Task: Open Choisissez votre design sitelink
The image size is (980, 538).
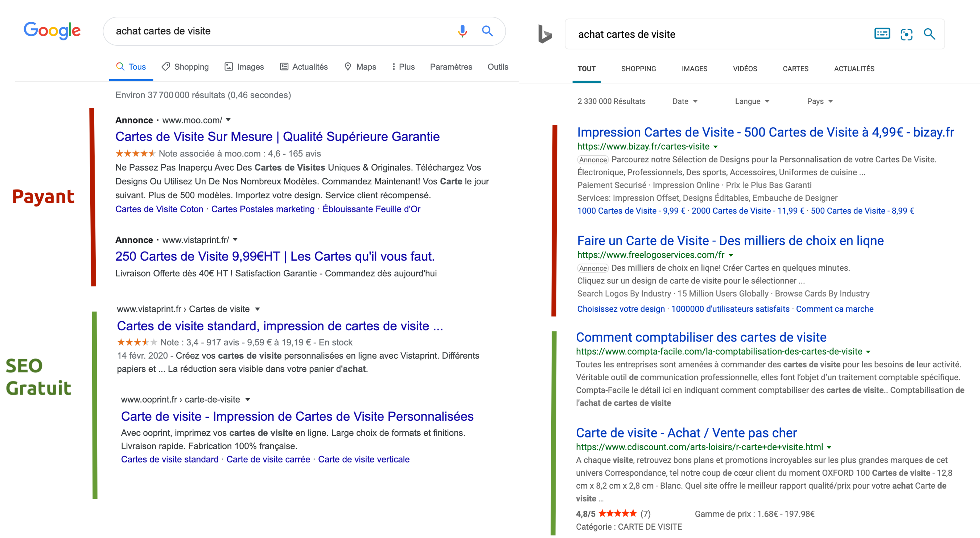Action: click(621, 309)
